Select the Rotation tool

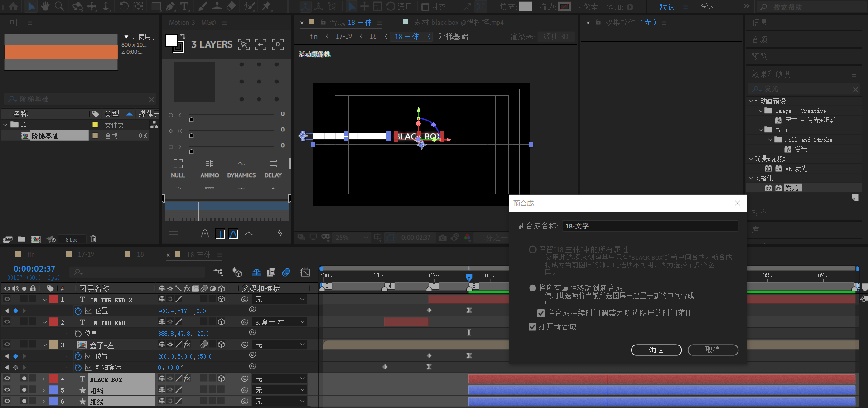coord(124,6)
